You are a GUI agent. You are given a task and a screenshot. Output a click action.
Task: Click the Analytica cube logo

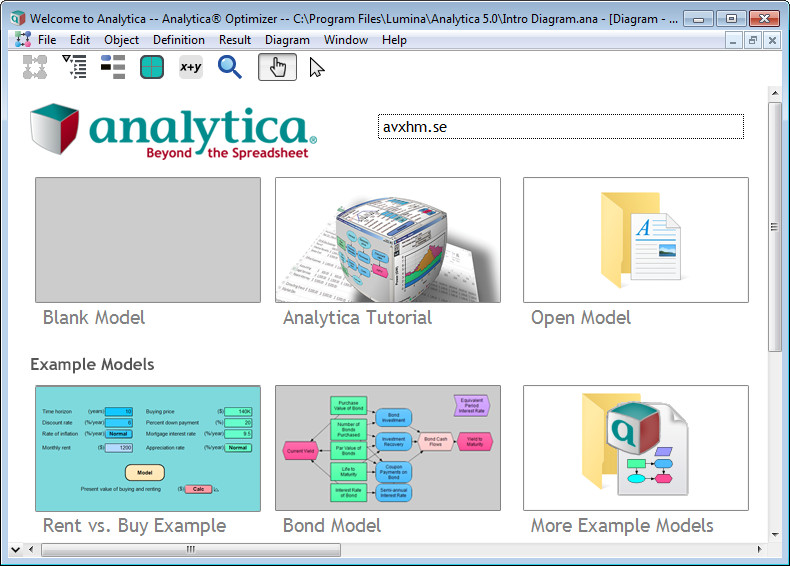point(54,129)
